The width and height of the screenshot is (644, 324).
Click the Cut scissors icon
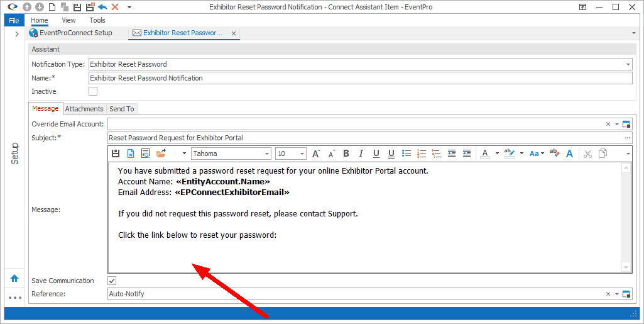587,154
